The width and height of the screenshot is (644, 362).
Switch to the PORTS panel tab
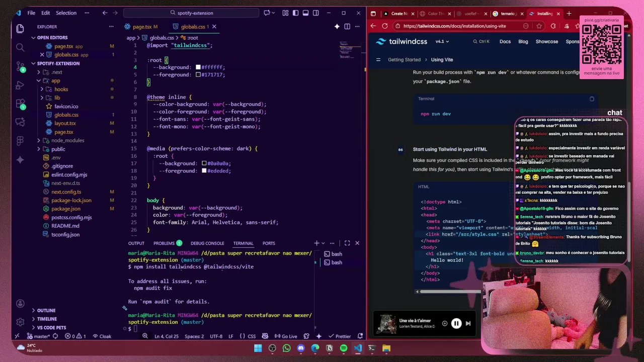pos(269,243)
